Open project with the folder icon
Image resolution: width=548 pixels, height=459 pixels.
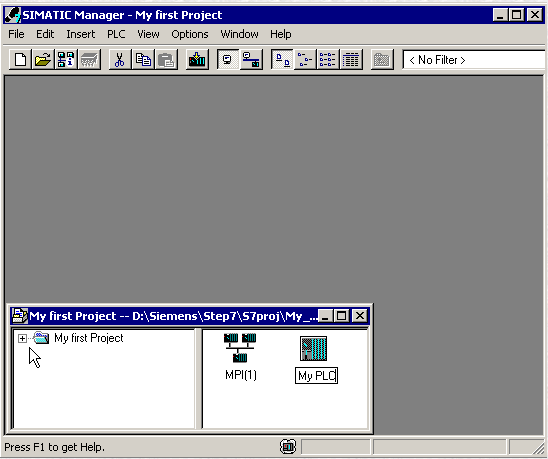(43, 60)
